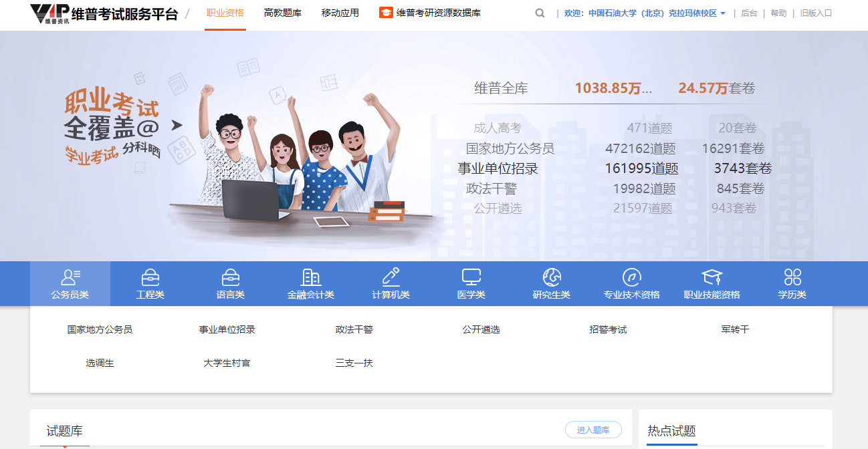Select the 医学类 monitor icon
Screen dimensions: 868x449
471,277
